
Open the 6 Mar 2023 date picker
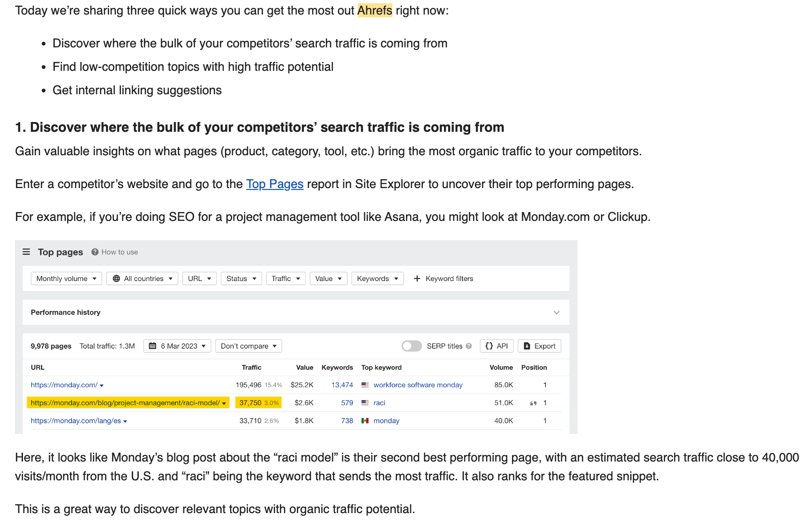pyautogui.click(x=177, y=346)
